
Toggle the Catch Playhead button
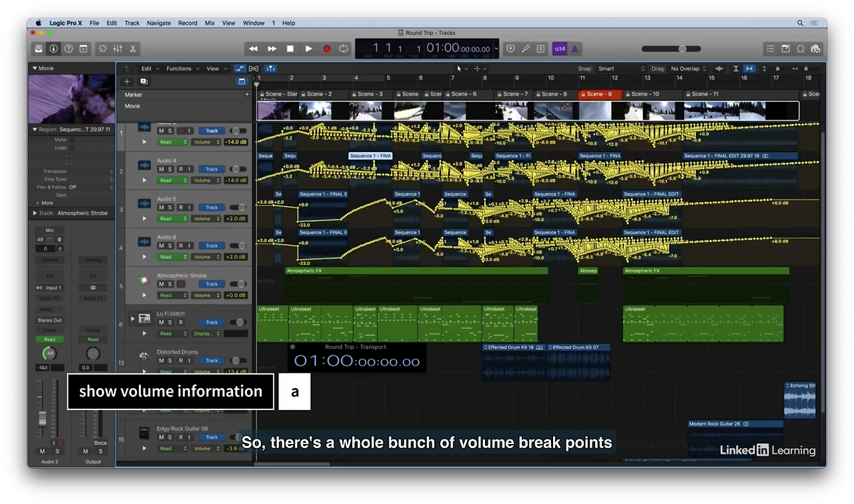pos(270,69)
